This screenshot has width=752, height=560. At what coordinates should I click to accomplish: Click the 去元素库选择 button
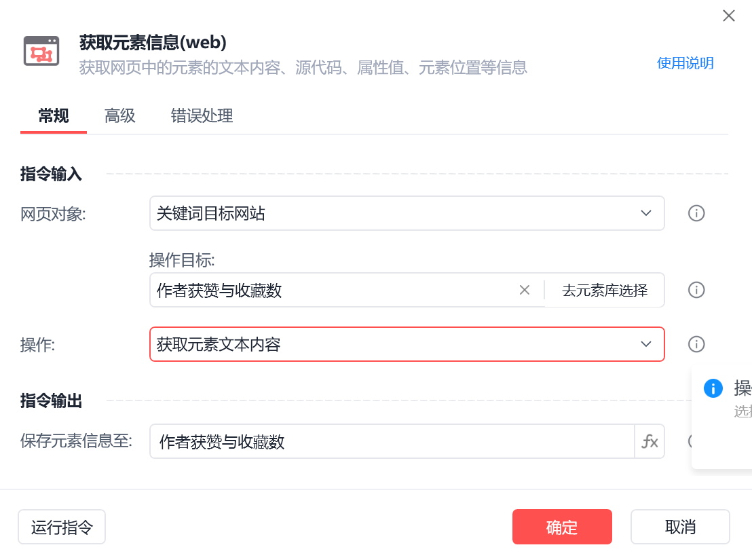pyautogui.click(x=604, y=290)
